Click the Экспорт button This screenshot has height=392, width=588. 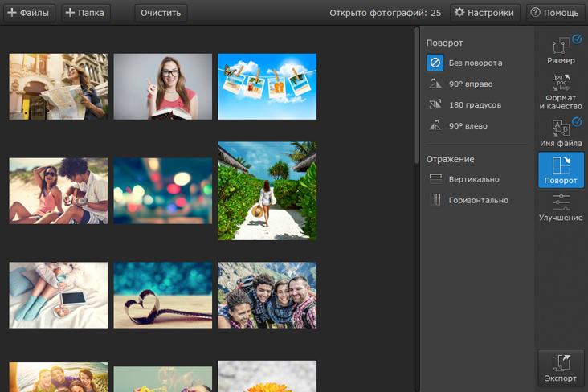click(x=561, y=368)
